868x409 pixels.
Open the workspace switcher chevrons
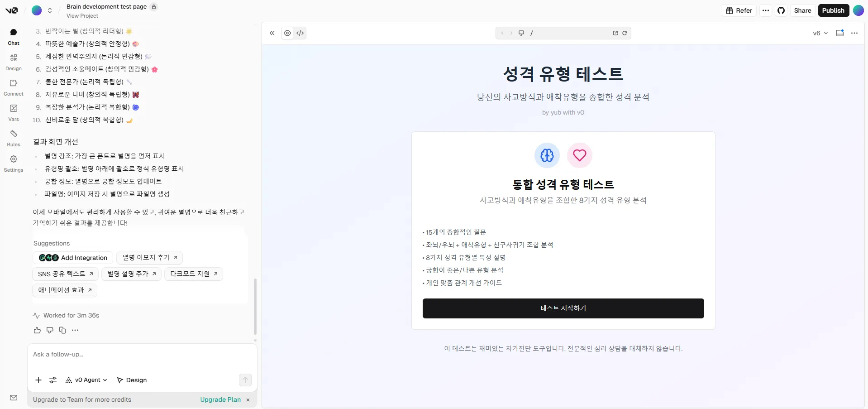coord(50,10)
